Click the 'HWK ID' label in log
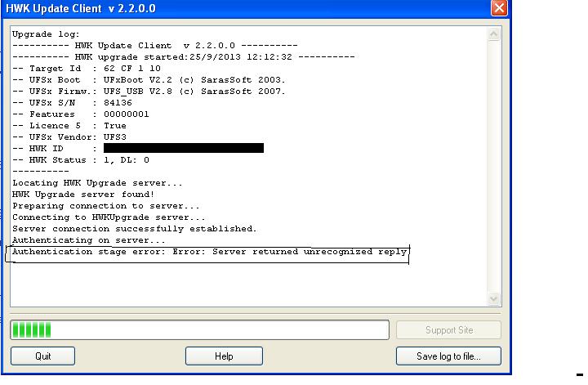Image resolution: width=588 pixels, height=385 pixels. 46,149
